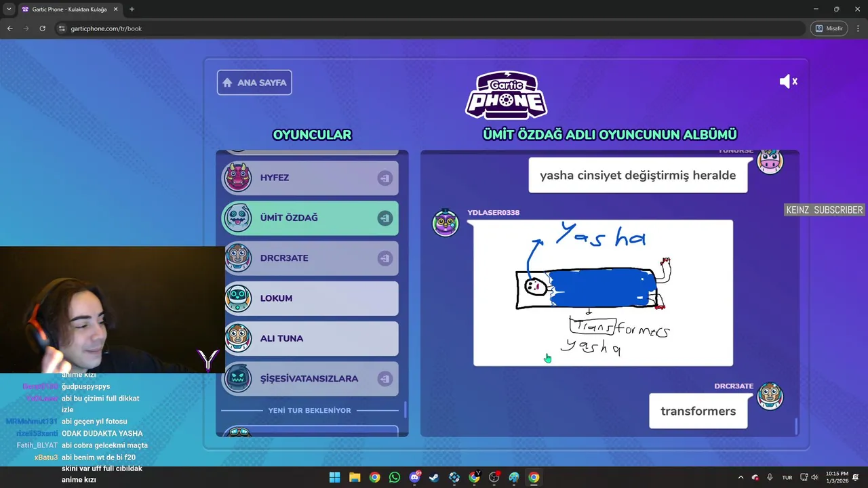This screenshot has height=488, width=868.
Task: Show hidden system tray icons chevron
Action: 741,477
